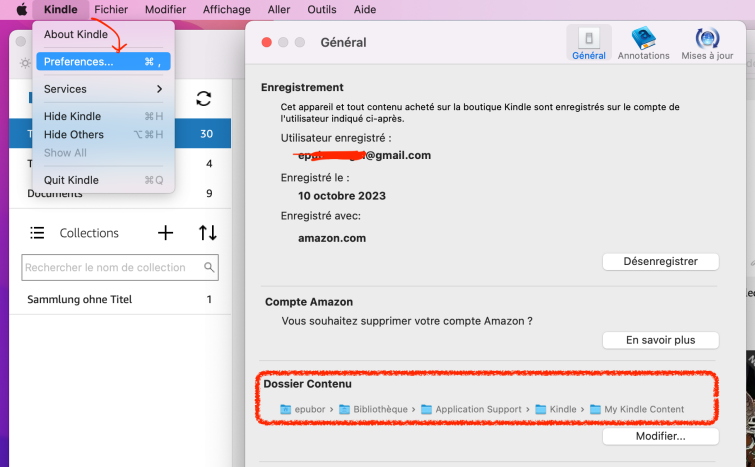This screenshot has width=755, height=467.
Task: Open the Sammlung ohne Titel collection
Action: point(120,299)
